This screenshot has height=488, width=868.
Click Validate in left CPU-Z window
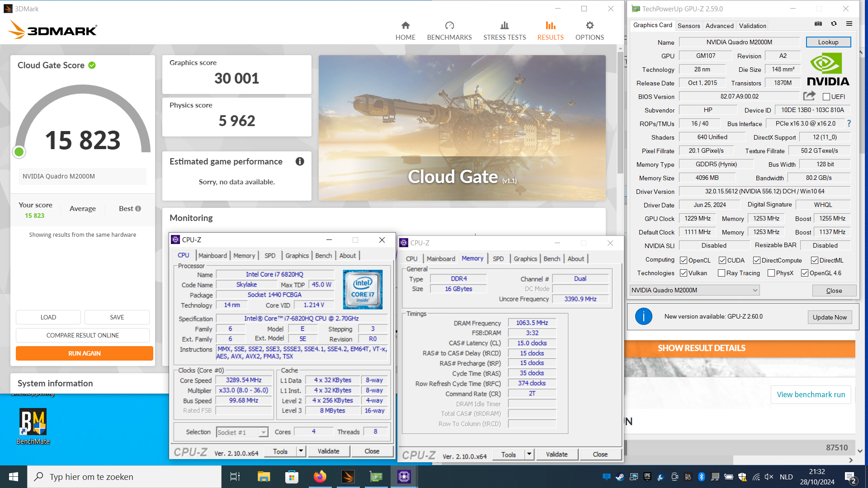(x=328, y=451)
